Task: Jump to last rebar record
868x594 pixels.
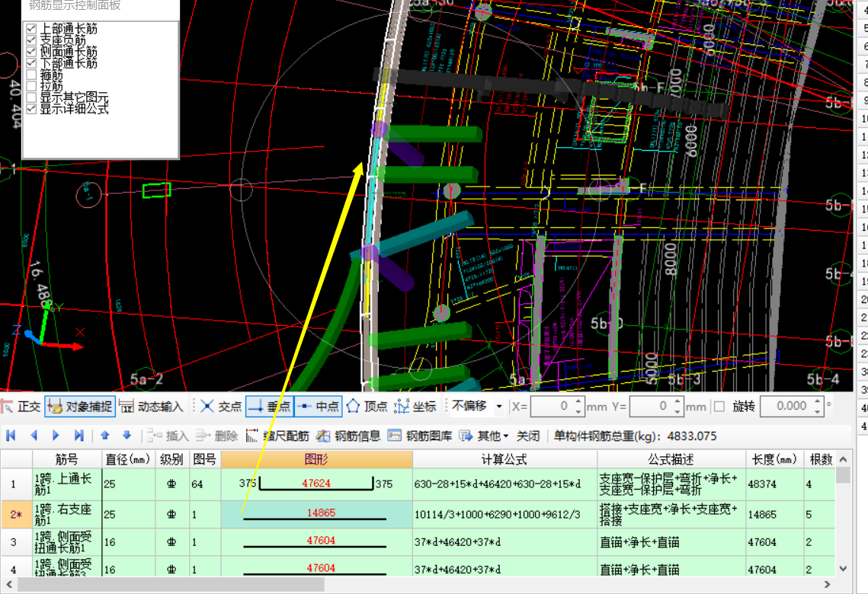Action: [78, 436]
